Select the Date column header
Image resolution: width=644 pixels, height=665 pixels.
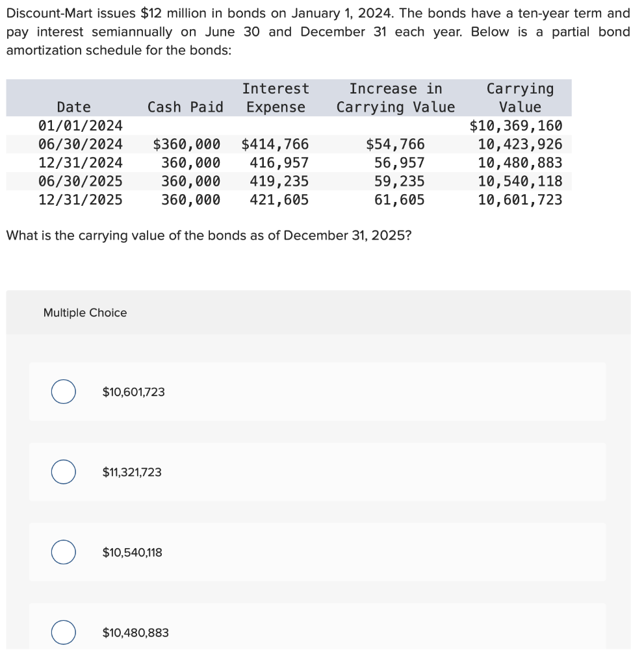point(73,107)
